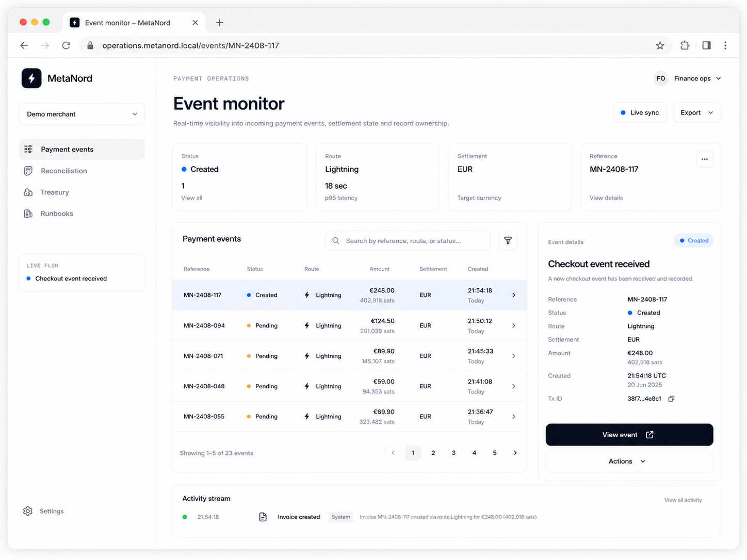Bookmark the page with the star icon
This screenshot has width=747, height=560.
tap(660, 45)
